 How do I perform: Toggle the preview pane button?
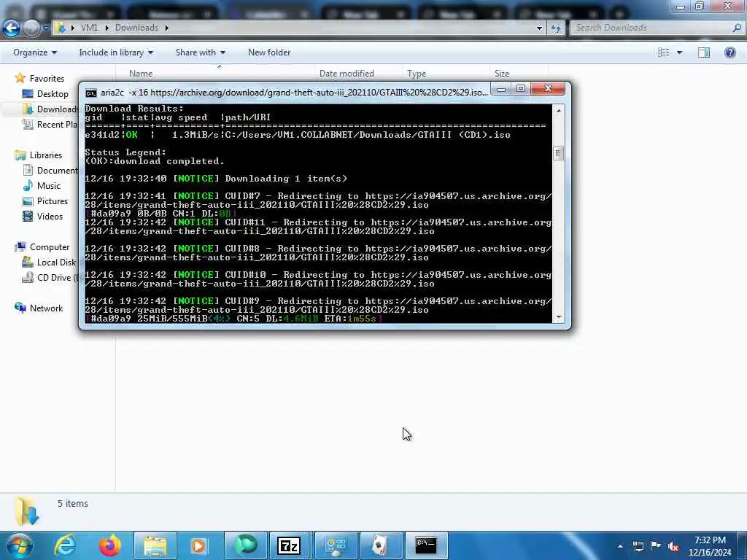(x=704, y=52)
